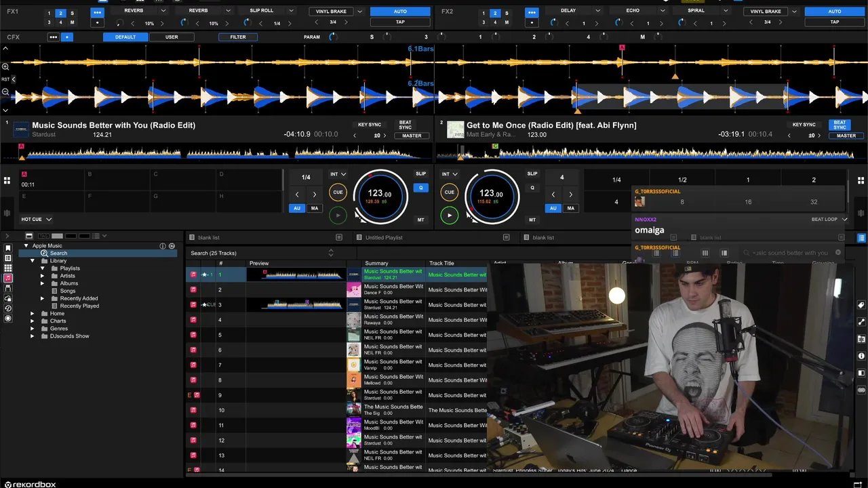Image resolution: width=868 pixels, height=488 pixels.
Task: Click the deck 1 master tempo MT button
Action: pyautogui.click(x=420, y=220)
